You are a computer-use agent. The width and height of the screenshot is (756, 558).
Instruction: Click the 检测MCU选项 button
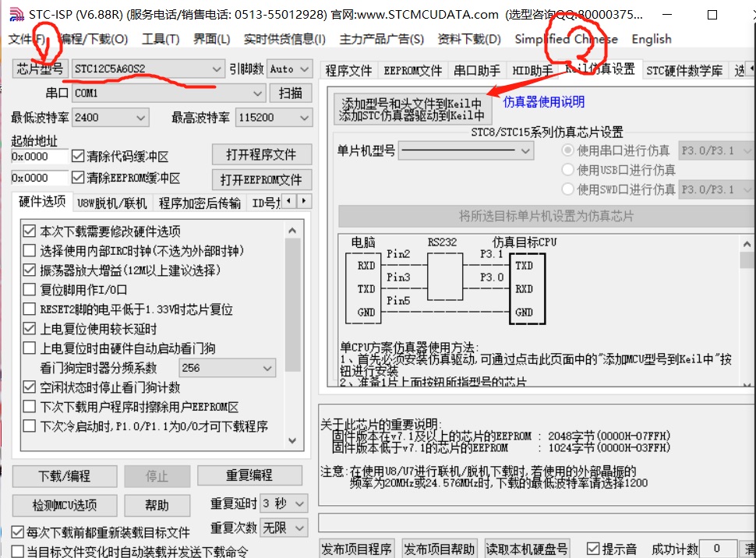click(x=65, y=505)
